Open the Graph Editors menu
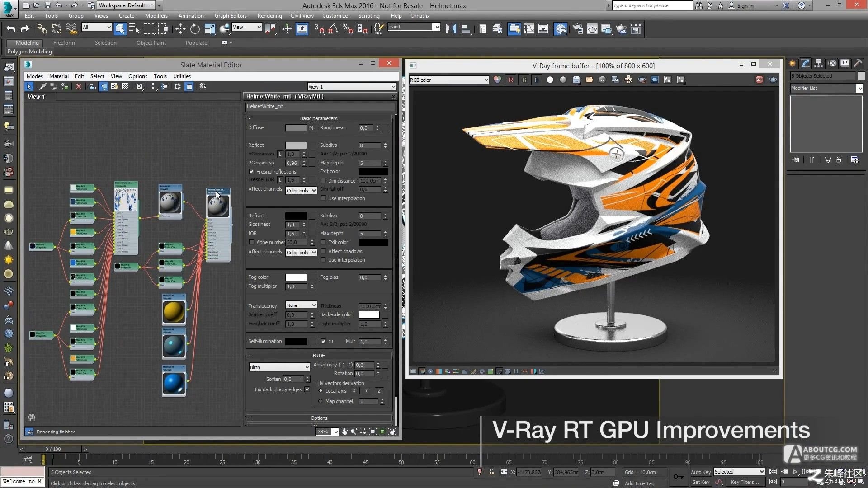This screenshot has width=868, height=488. pyautogui.click(x=231, y=16)
